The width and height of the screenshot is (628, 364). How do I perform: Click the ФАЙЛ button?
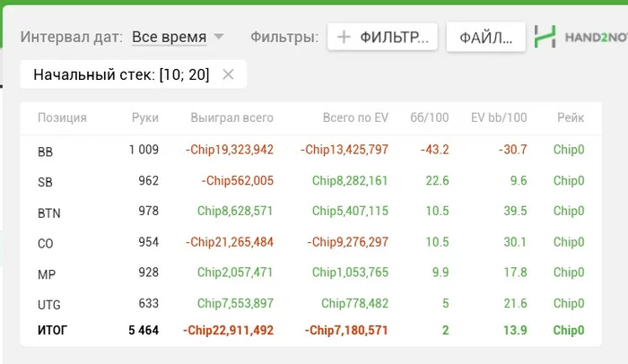pos(485,37)
